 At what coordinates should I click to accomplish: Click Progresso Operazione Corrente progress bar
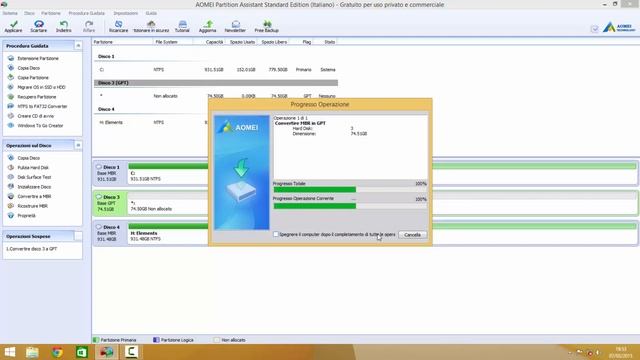(350, 206)
